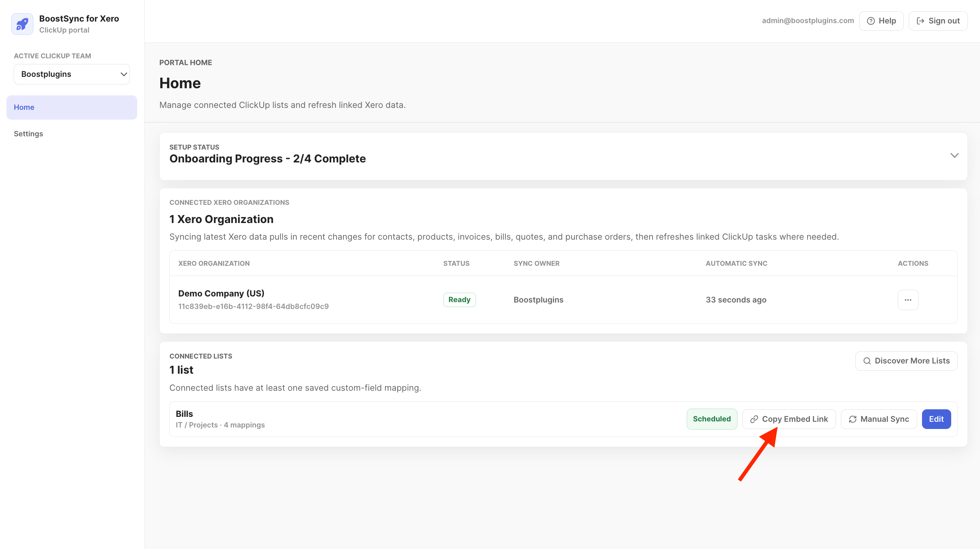This screenshot has width=980, height=549.
Task: Click the Copy Embed Link button
Action: coord(789,419)
